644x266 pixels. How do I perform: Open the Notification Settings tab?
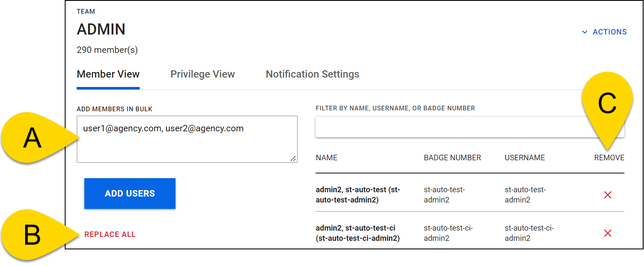click(x=312, y=74)
